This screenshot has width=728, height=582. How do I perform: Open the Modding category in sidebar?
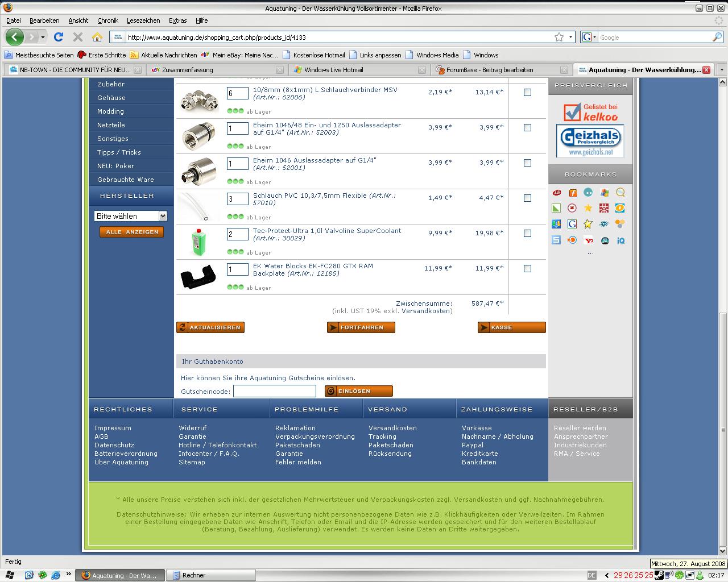tap(111, 111)
